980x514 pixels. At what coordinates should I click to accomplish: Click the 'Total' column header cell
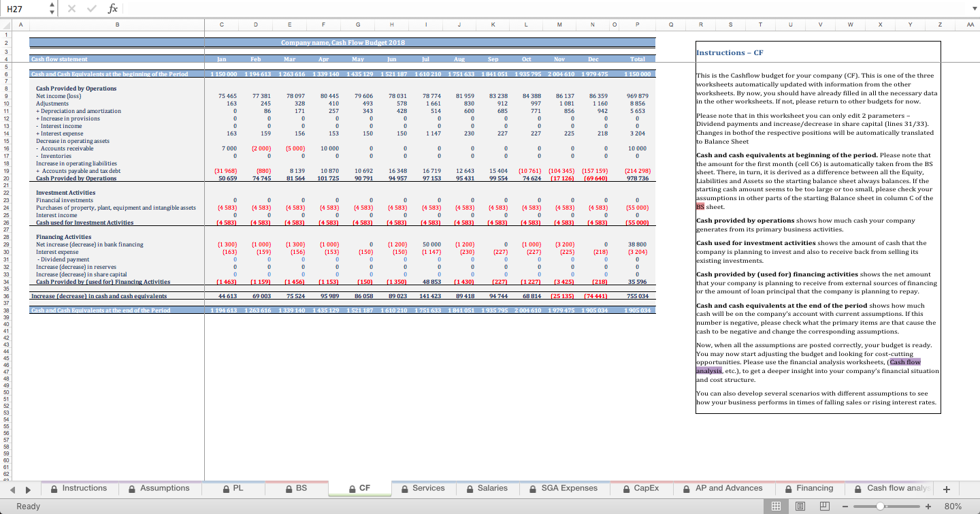[637, 59]
